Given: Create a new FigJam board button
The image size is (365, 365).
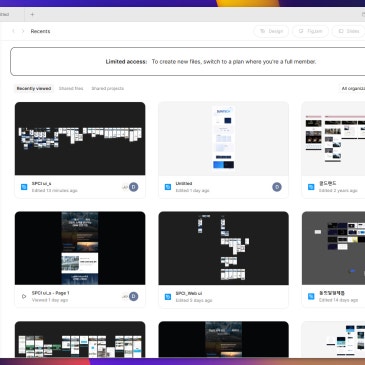Looking at the screenshot, I should pyautogui.click(x=310, y=31).
